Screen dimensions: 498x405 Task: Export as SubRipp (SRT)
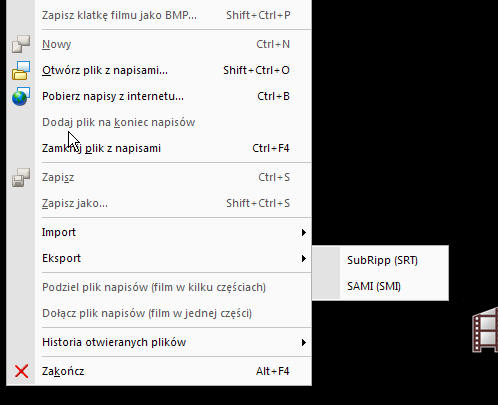pyautogui.click(x=381, y=260)
